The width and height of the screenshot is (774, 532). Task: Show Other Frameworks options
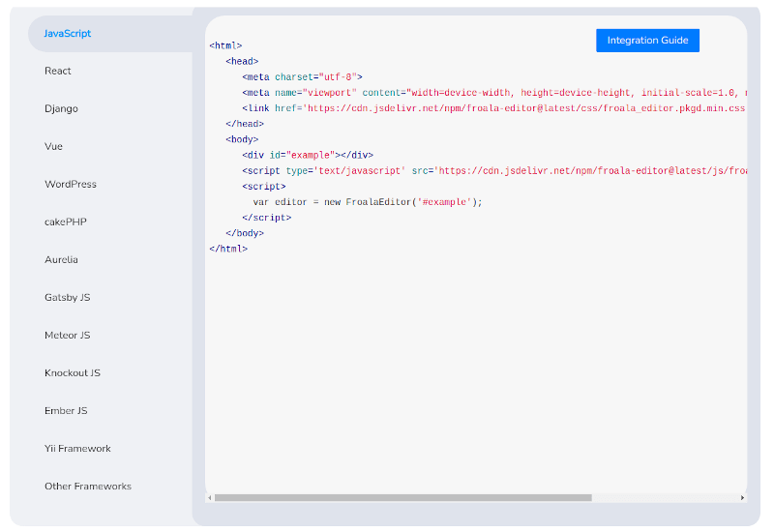click(x=88, y=486)
